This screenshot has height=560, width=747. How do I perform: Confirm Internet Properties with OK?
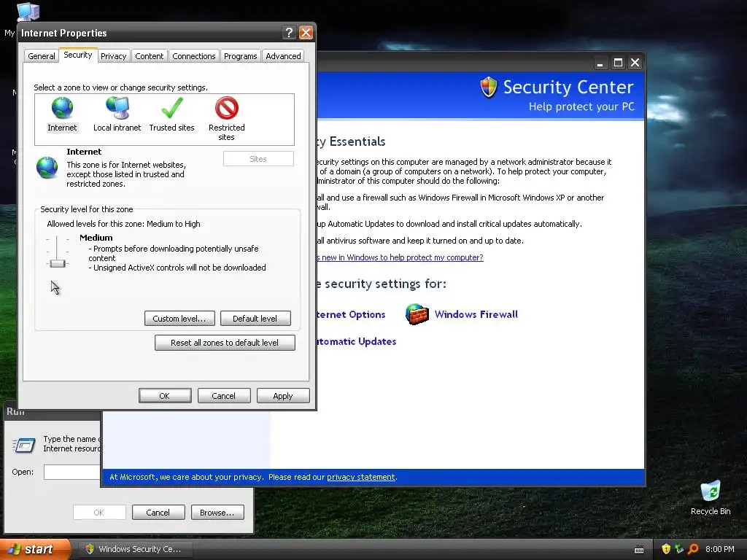[x=165, y=396]
